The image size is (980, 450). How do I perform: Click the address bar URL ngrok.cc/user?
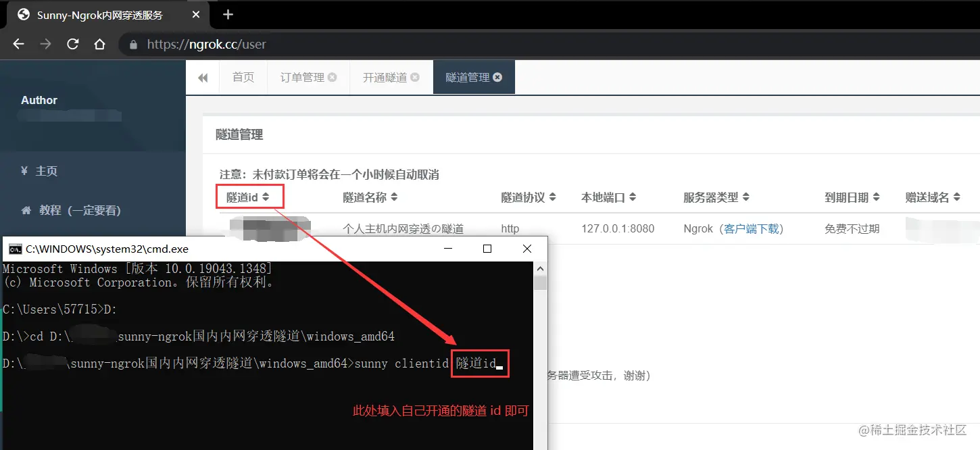207,45
